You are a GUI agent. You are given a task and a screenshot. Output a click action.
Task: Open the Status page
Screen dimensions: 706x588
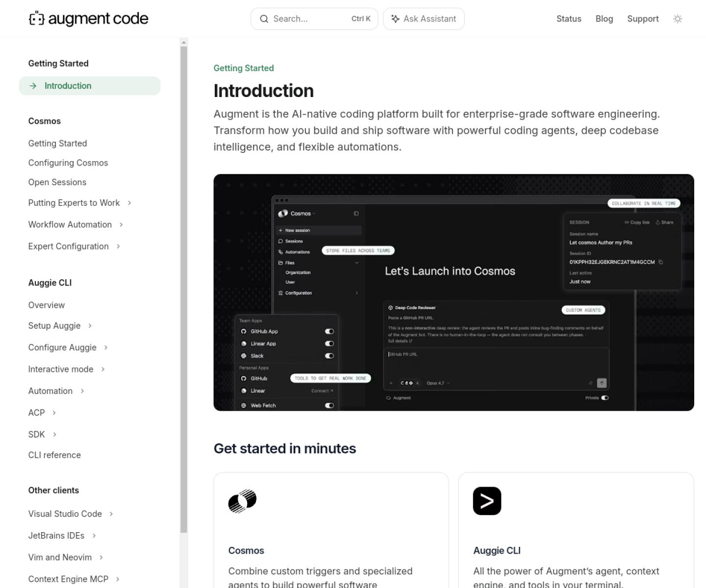click(x=569, y=19)
